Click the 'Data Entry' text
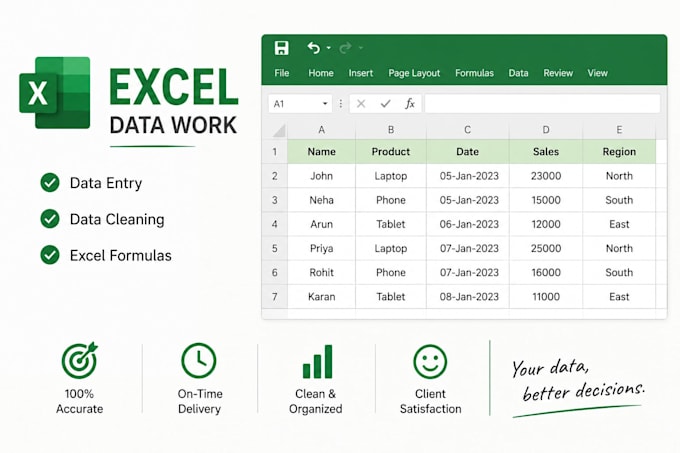The height and width of the screenshot is (453, 680). point(106,183)
